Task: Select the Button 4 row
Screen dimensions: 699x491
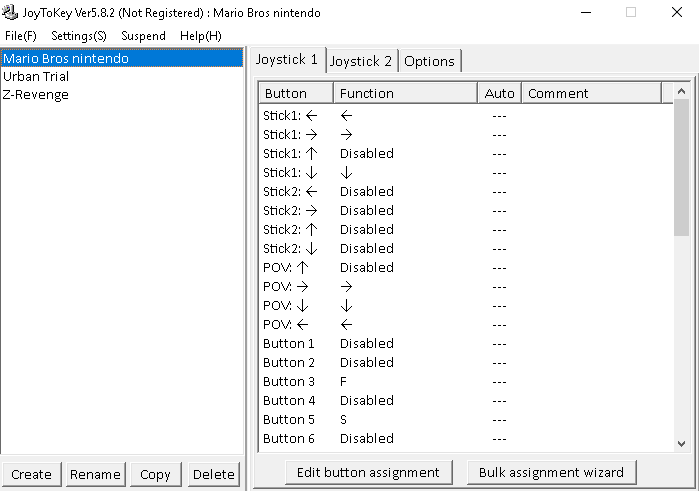Action: coord(466,400)
